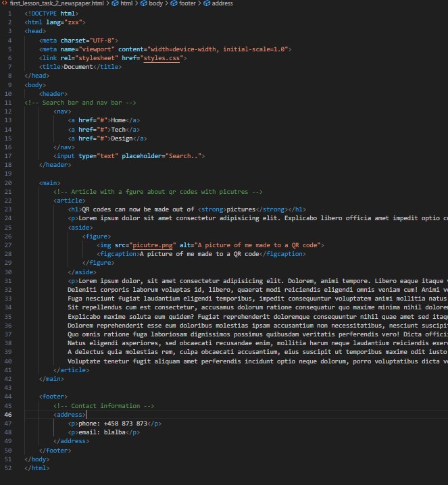
Task: Click the address symbol icon in breadcrumbs
Action: [206, 3]
